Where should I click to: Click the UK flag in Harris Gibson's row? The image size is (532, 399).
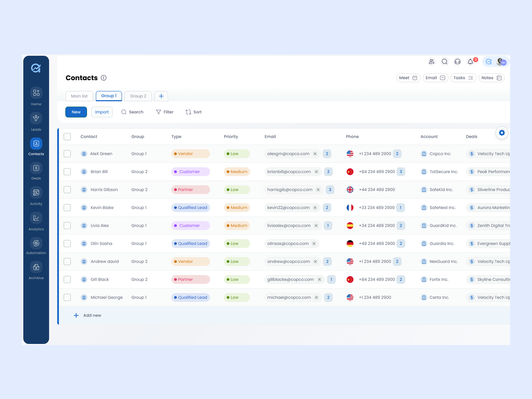tap(350, 190)
